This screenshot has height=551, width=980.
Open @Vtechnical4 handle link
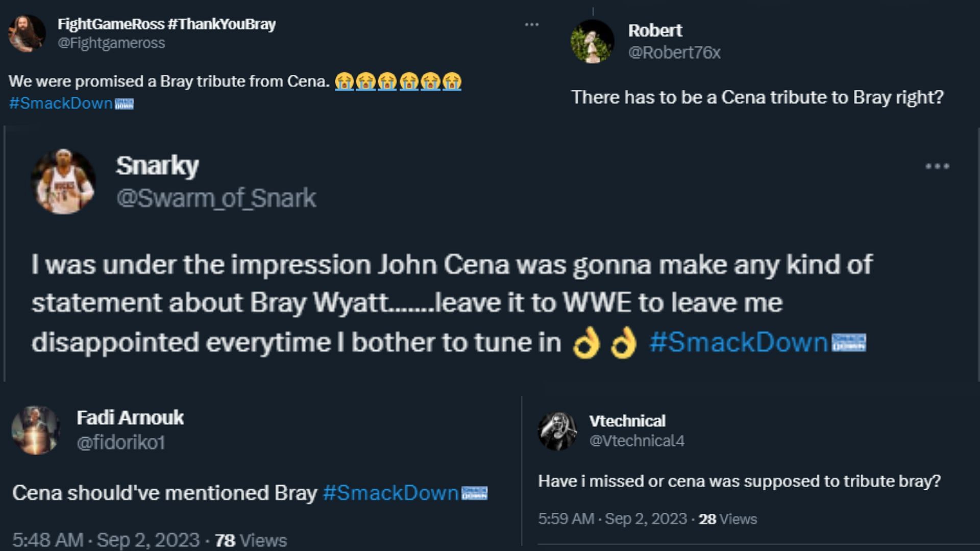636,441
